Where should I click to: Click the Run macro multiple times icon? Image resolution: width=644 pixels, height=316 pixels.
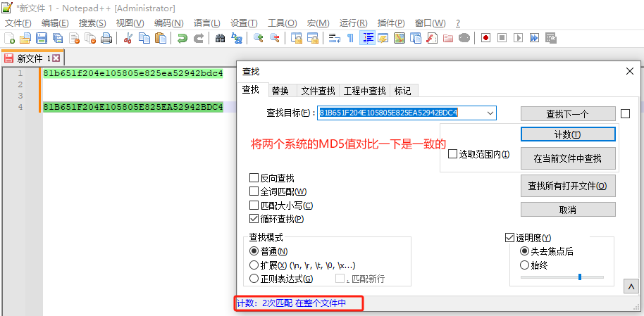534,38
